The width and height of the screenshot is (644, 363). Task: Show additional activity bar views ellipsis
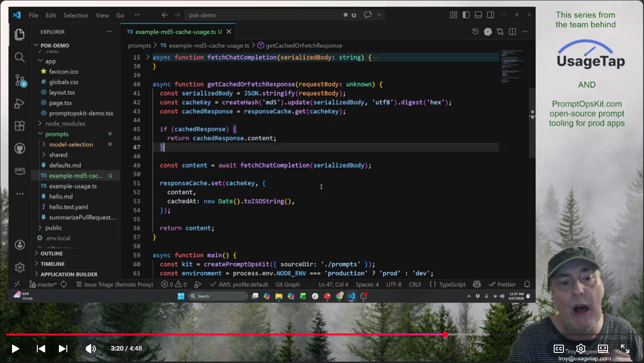click(19, 194)
